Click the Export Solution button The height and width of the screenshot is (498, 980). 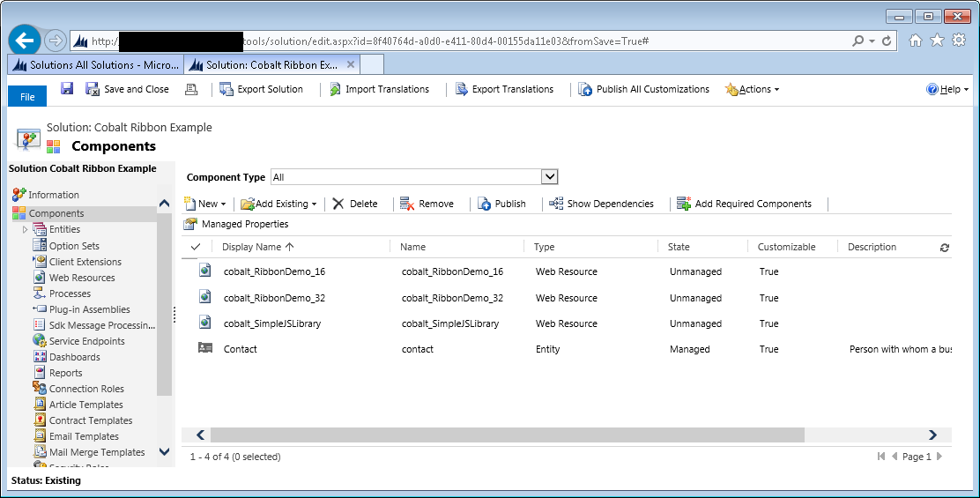click(262, 89)
